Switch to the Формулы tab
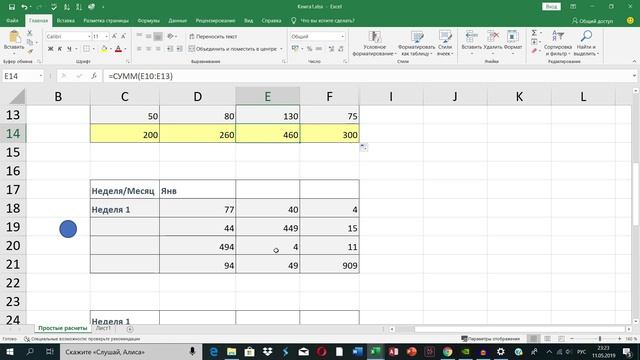This screenshot has height=360, width=640. coord(149,20)
